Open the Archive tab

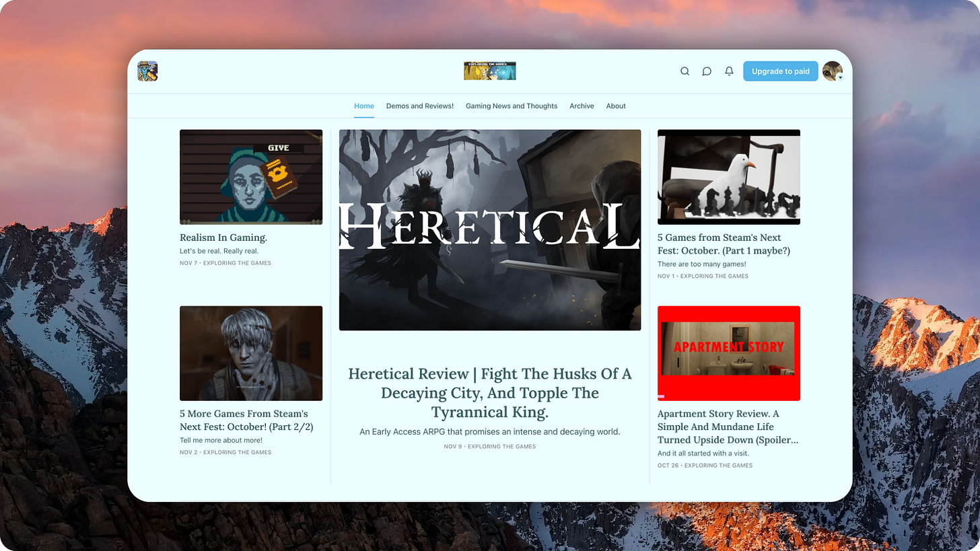click(x=582, y=106)
